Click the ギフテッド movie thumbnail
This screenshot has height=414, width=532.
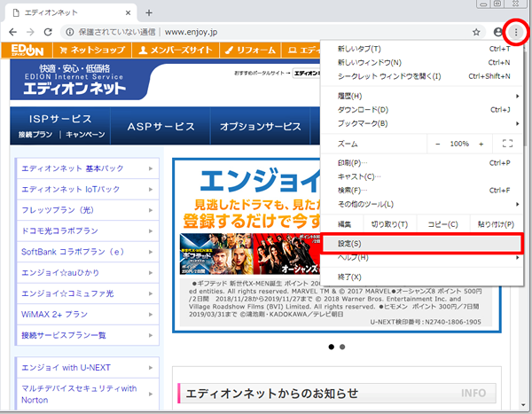coord(216,254)
